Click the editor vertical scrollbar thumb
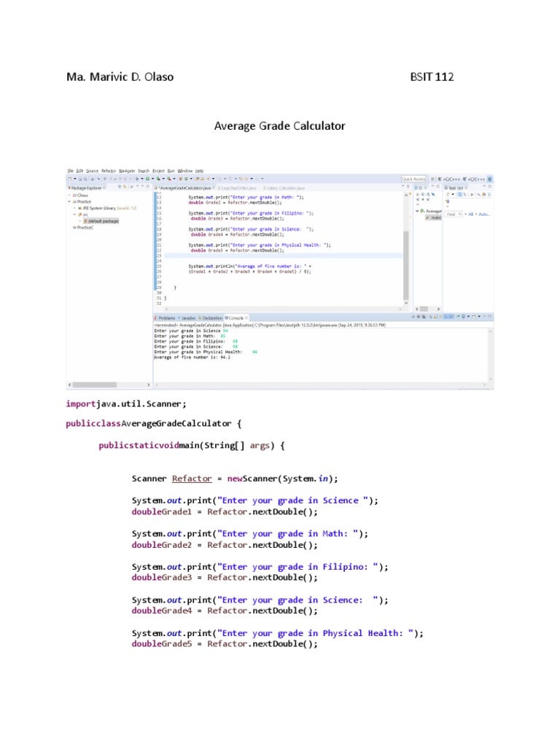This screenshot has width=560, height=747. point(405,264)
